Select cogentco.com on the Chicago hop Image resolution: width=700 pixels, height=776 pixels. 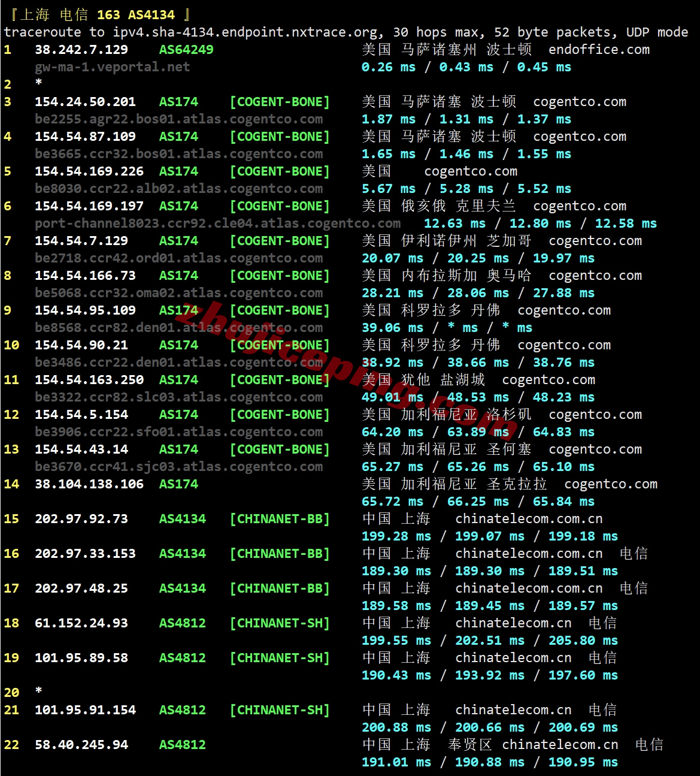(596, 241)
